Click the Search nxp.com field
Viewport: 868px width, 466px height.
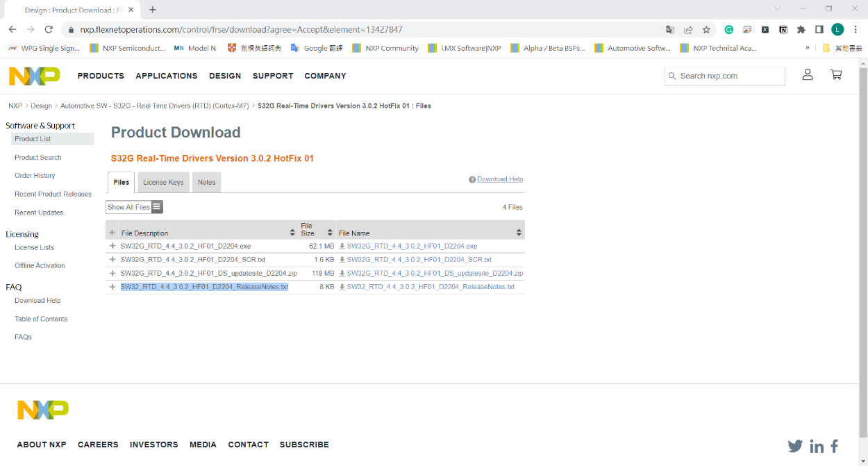point(725,76)
